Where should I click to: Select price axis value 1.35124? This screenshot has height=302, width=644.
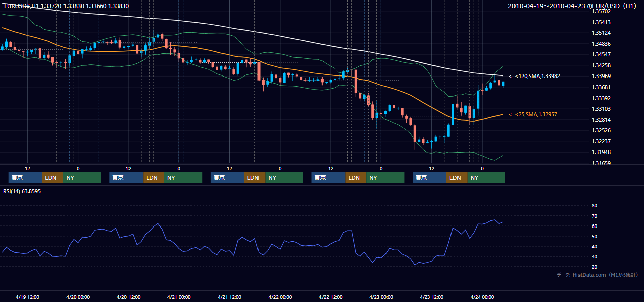tap(601, 33)
